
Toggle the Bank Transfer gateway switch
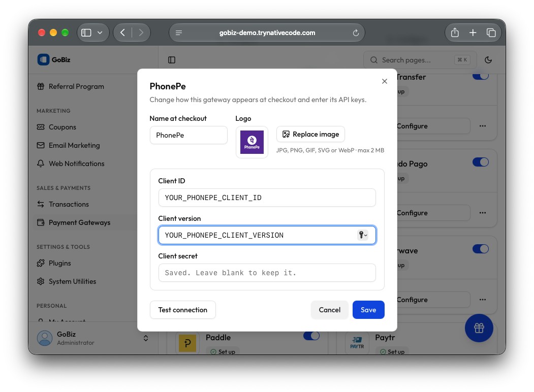tap(481, 76)
